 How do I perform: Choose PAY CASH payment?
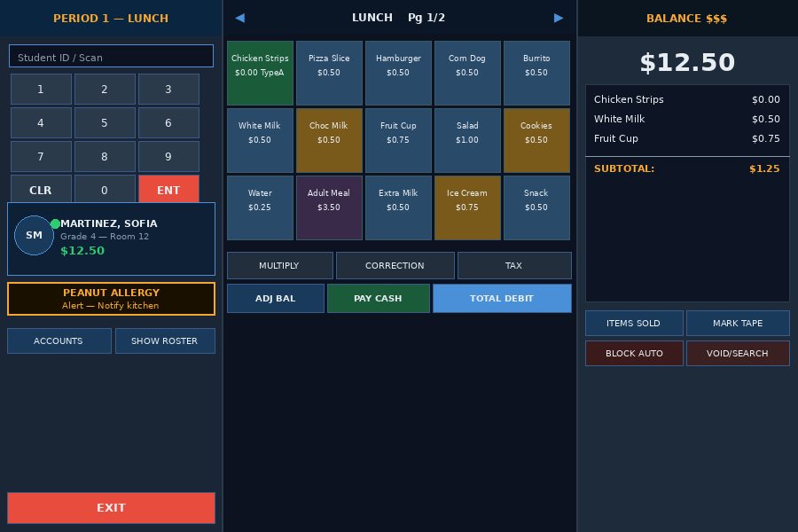click(x=378, y=298)
